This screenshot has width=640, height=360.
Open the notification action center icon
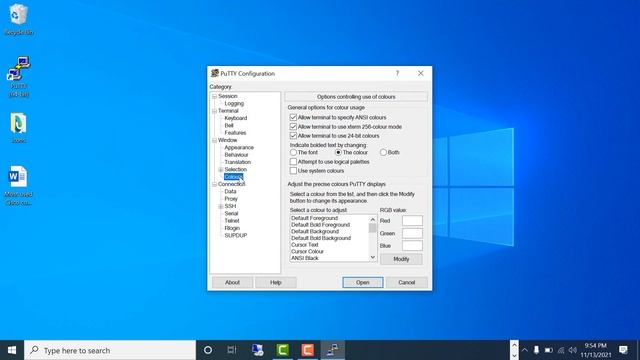tap(623, 350)
